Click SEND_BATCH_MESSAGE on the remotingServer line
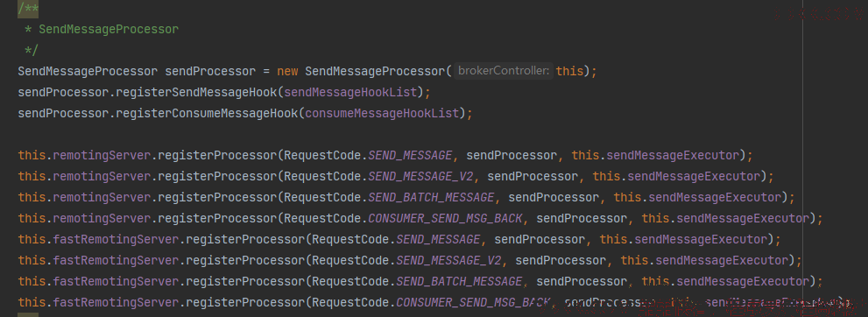 [x=431, y=198]
